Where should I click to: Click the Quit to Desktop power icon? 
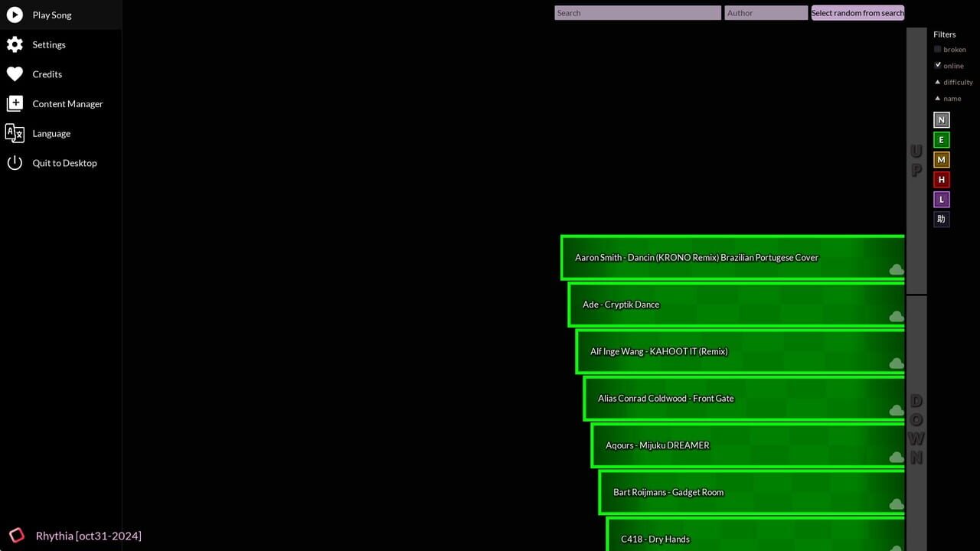(x=15, y=162)
